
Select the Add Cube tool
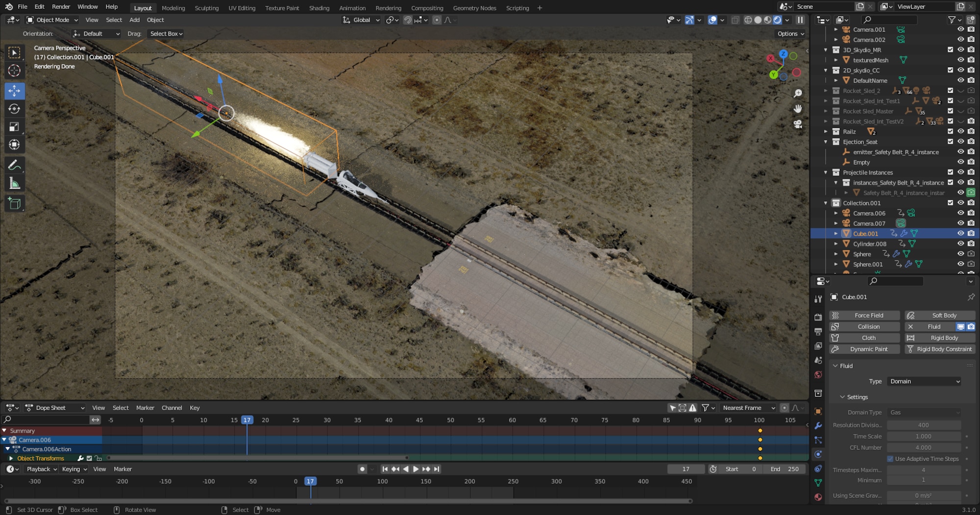click(x=14, y=204)
